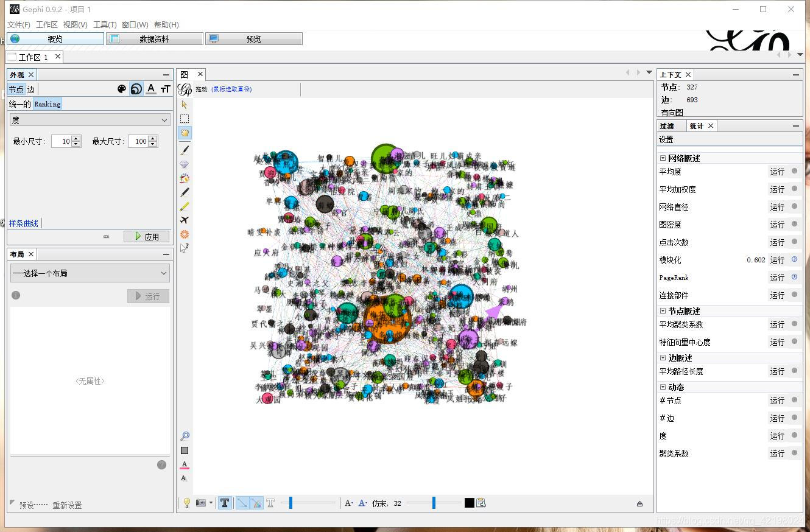The image size is (810, 532).
Task: Open the ranking attribute dropdown showing 度
Action: pos(90,120)
